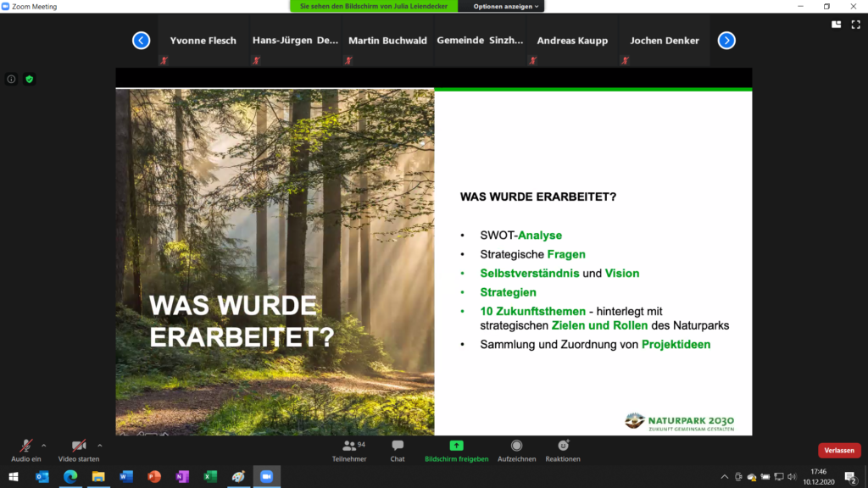Screen dimensions: 868x488
Task: Toggle the gallery view layout icon
Action: point(836,25)
